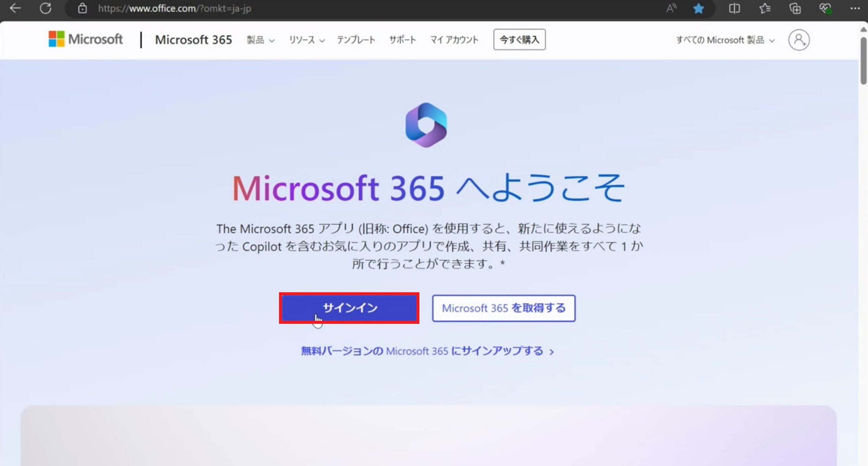Expand the 製品 dropdown menu

click(260, 40)
